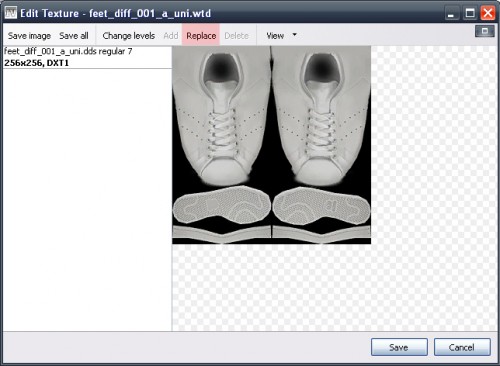Open Change levels option
The height and width of the screenshot is (366, 500).
coord(129,35)
